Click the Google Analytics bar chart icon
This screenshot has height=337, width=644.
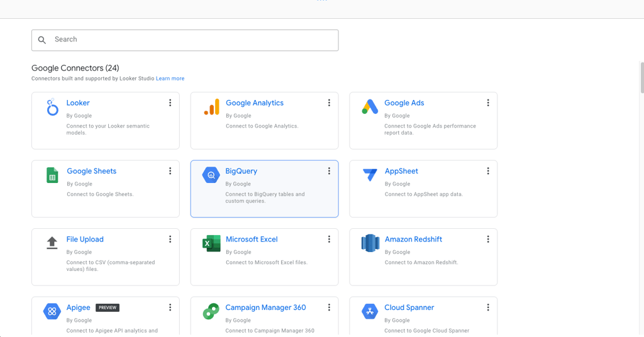[211, 108]
